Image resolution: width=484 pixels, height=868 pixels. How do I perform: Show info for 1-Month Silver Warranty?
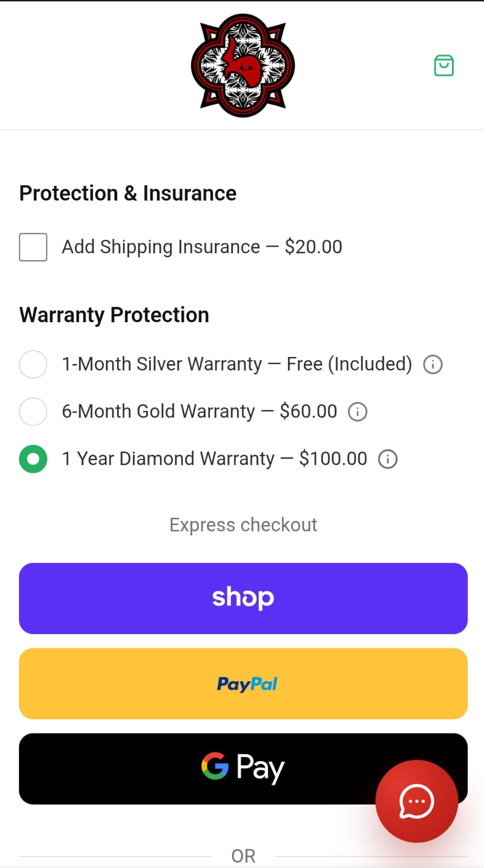point(432,364)
